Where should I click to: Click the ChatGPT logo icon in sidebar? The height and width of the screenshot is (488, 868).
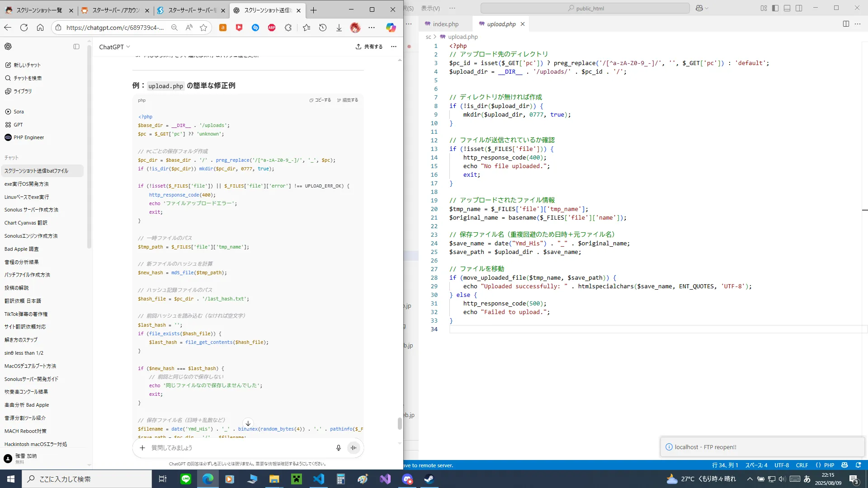click(x=8, y=47)
